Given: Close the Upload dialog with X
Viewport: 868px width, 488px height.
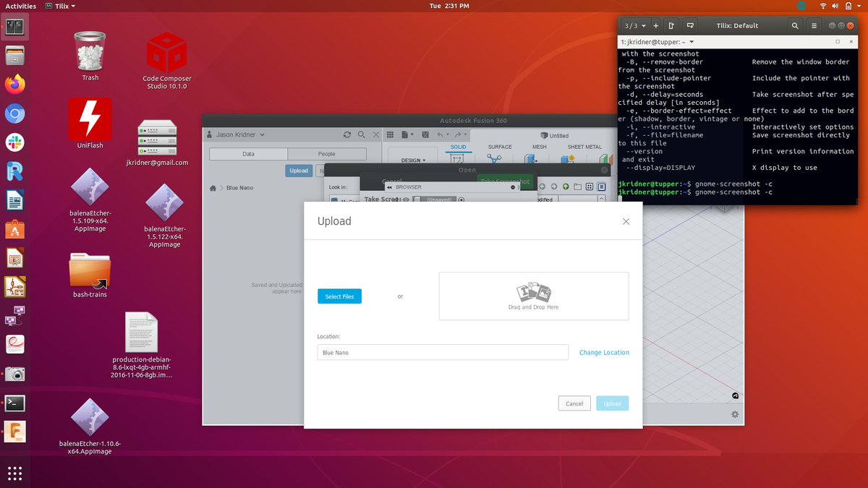Looking at the screenshot, I should 626,221.
